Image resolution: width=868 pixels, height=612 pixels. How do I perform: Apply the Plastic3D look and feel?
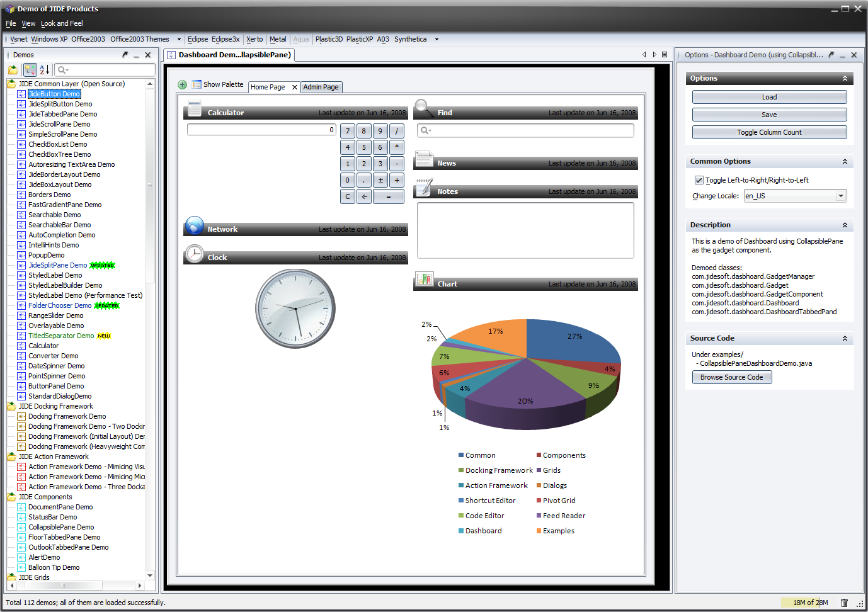coord(329,39)
